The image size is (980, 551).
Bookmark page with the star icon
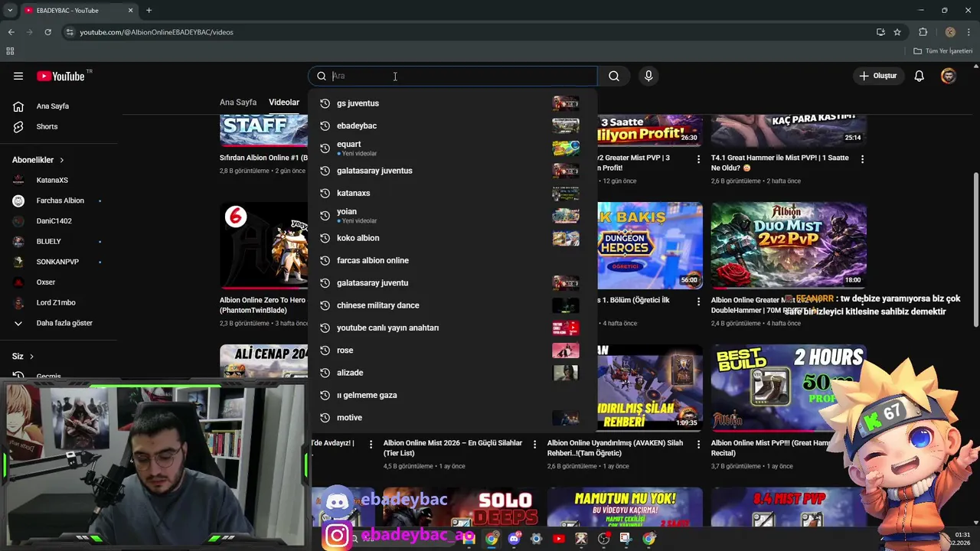pos(897,32)
